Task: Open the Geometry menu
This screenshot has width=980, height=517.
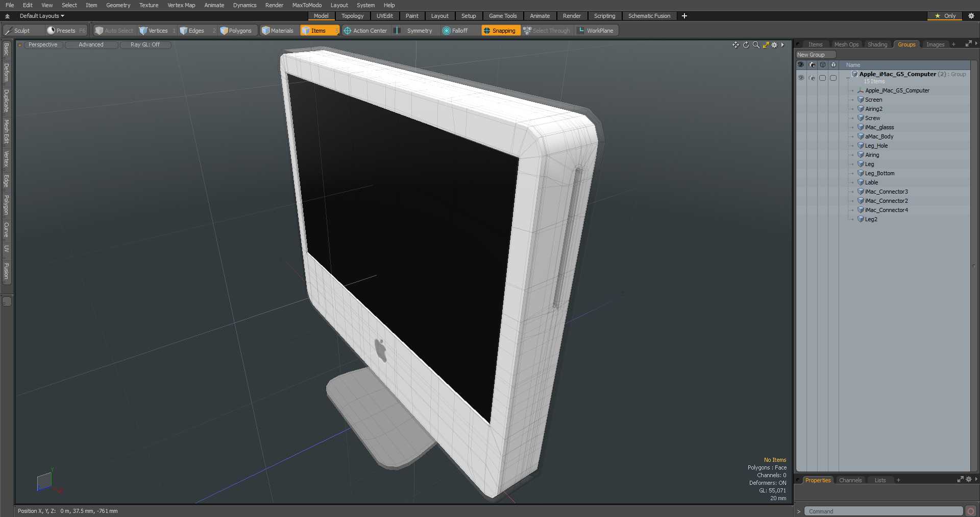Action: (x=118, y=5)
